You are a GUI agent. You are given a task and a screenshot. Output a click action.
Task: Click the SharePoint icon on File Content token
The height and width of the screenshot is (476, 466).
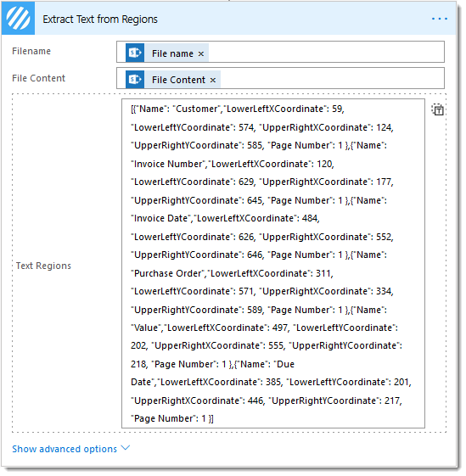[135, 79]
